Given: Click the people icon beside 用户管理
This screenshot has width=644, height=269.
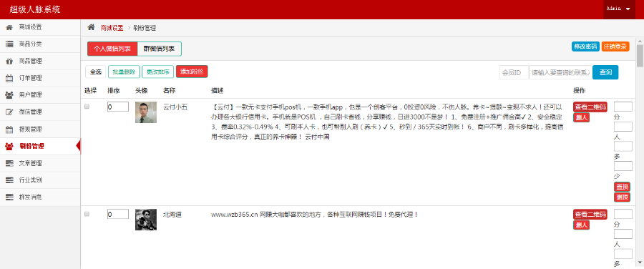Looking at the screenshot, I should pyautogui.click(x=9, y=95).
